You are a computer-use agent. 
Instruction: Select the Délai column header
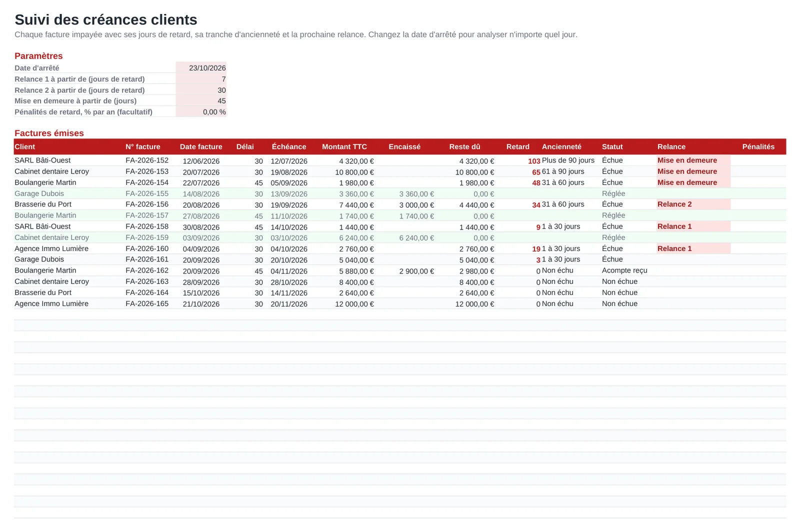[245, 146]
